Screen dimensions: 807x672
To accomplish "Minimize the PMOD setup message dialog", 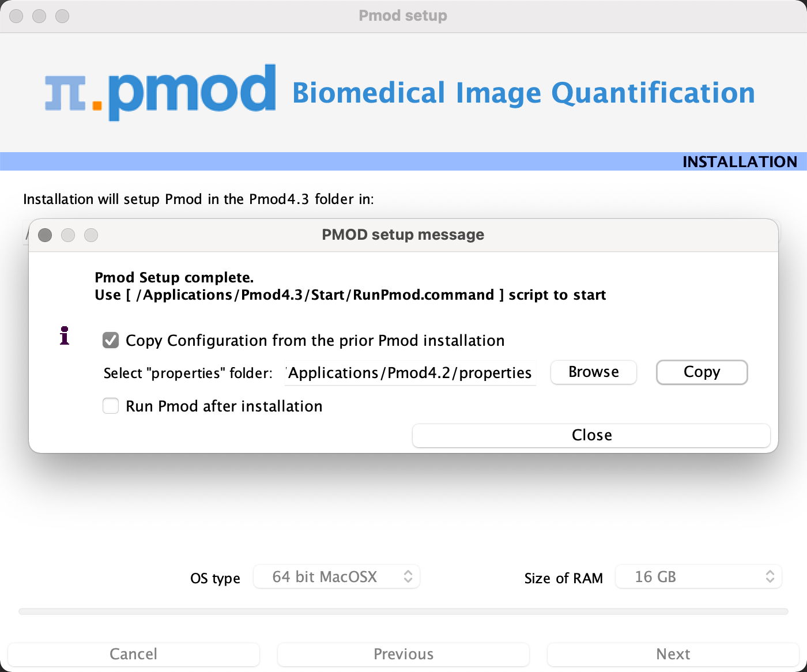I will point(68,235).
